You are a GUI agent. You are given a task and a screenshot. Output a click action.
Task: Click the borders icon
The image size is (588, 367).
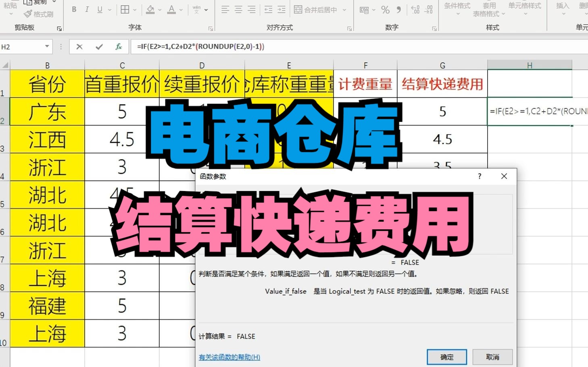(125, 10)
